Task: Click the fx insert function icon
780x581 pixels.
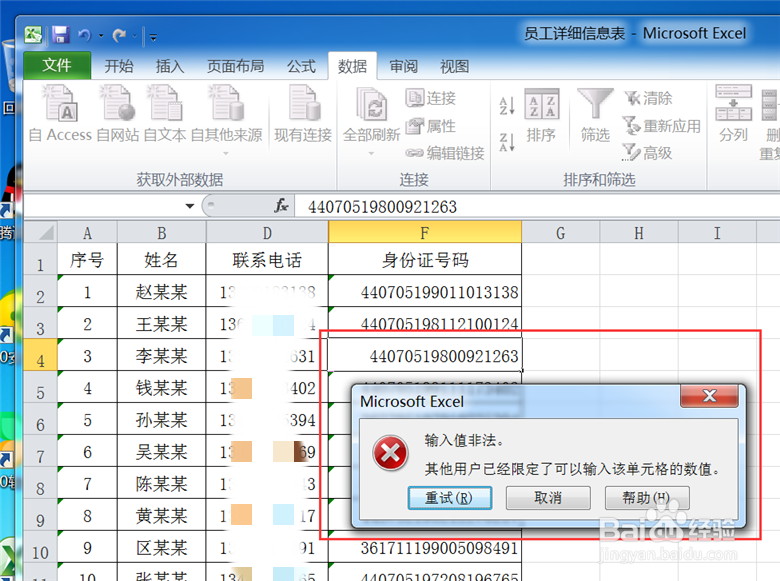Action: coord(281,205)
